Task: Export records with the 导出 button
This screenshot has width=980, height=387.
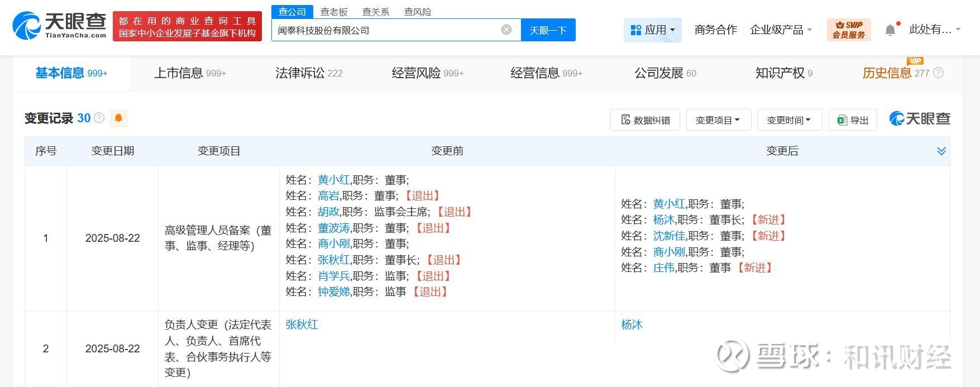Action: (x=853, y=120)
